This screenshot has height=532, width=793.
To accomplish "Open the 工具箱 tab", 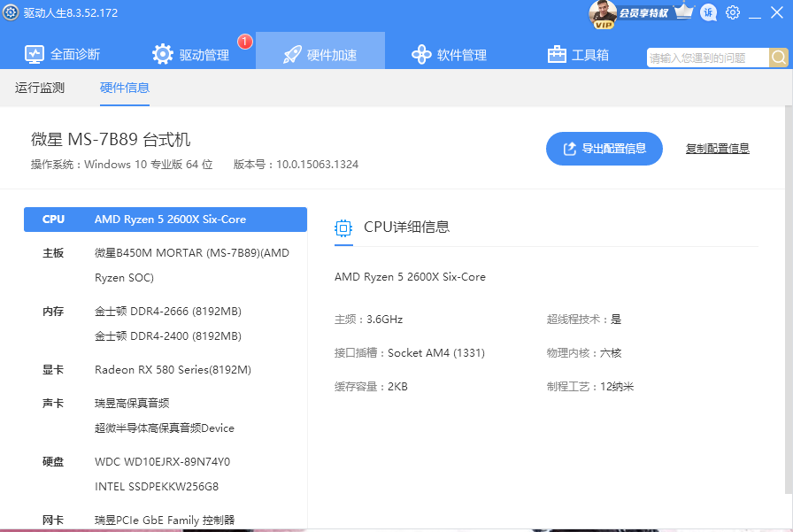I will click(x=578, y=54).
